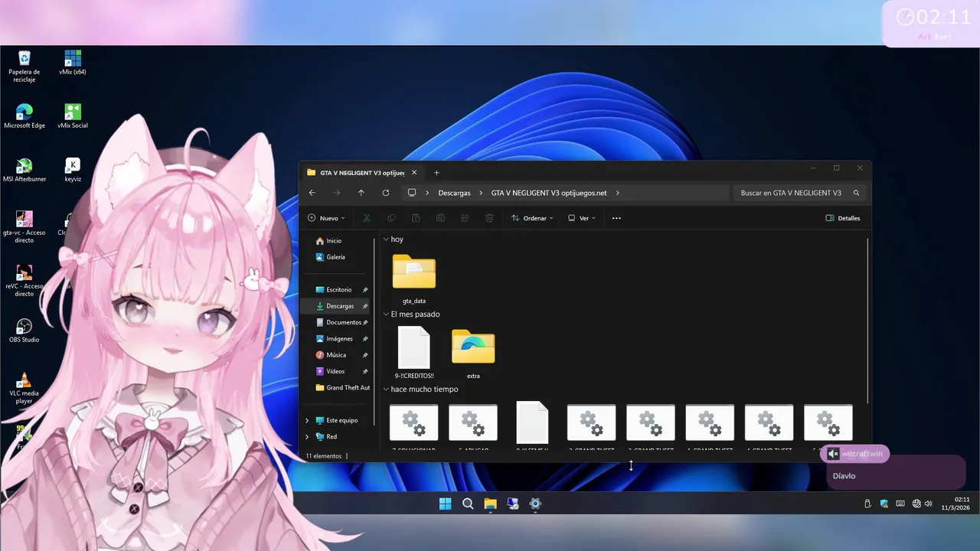The width and height of the screenshot is (980, 551).
Task: Open taskbar Search magnifier
Action: (468, 504)
